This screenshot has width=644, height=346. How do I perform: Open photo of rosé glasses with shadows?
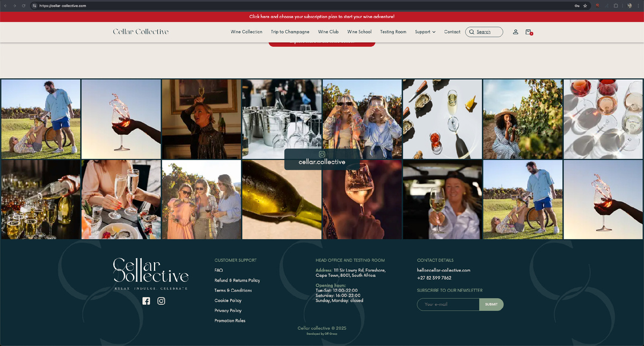click(x=603, y=119)
